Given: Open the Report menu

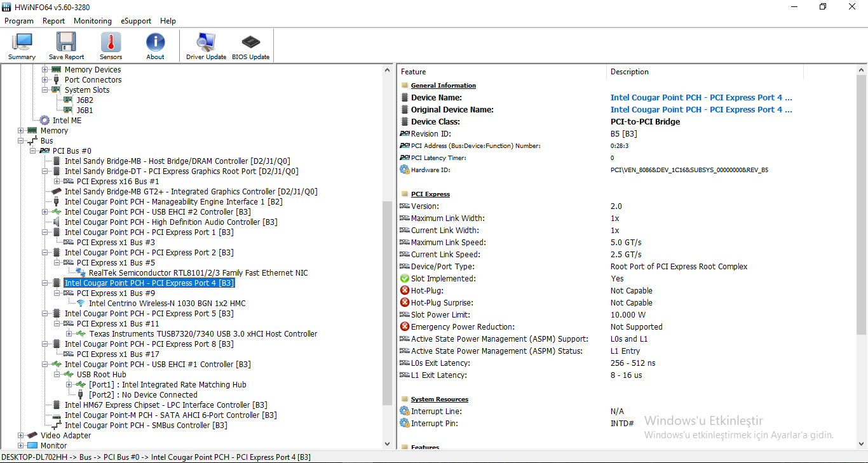Looking at the screenshot, I should click(53, 21).
